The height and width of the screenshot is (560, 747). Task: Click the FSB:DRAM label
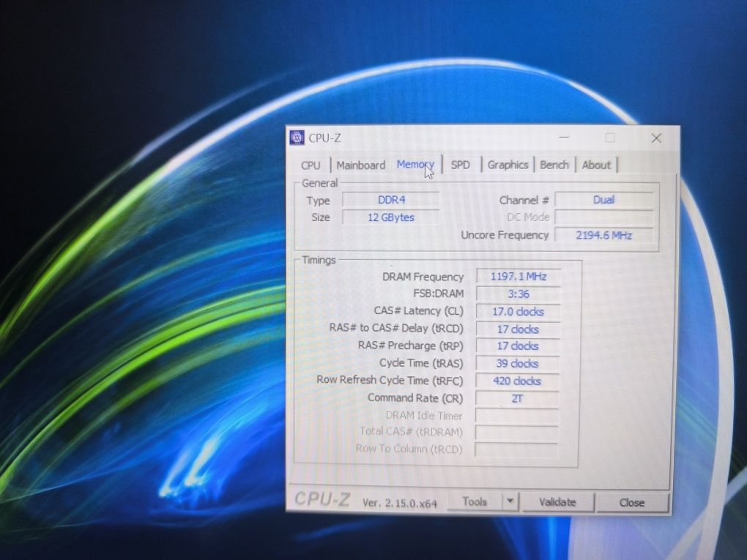pos(438,294)
